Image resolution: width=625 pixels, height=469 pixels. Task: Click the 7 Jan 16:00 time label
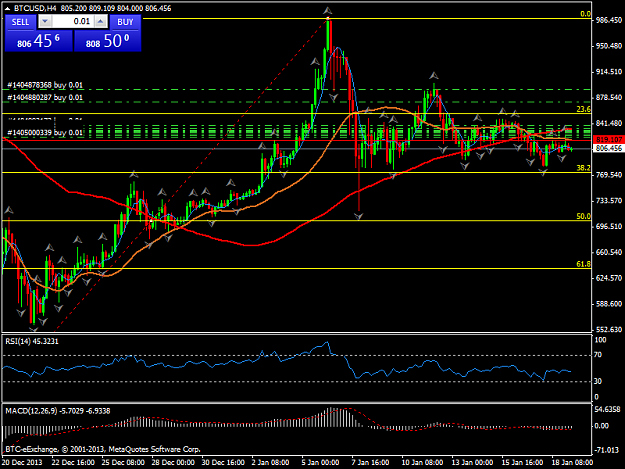pos(370,462)
